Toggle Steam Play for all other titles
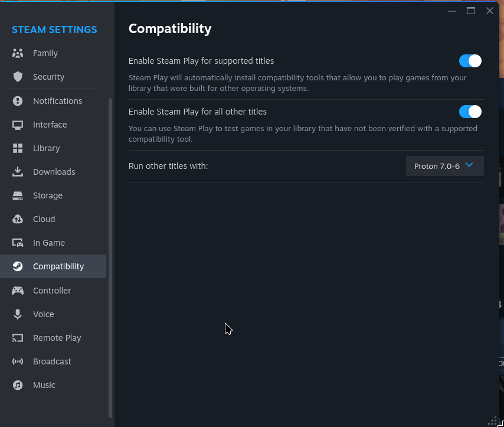 click(470, 112)
